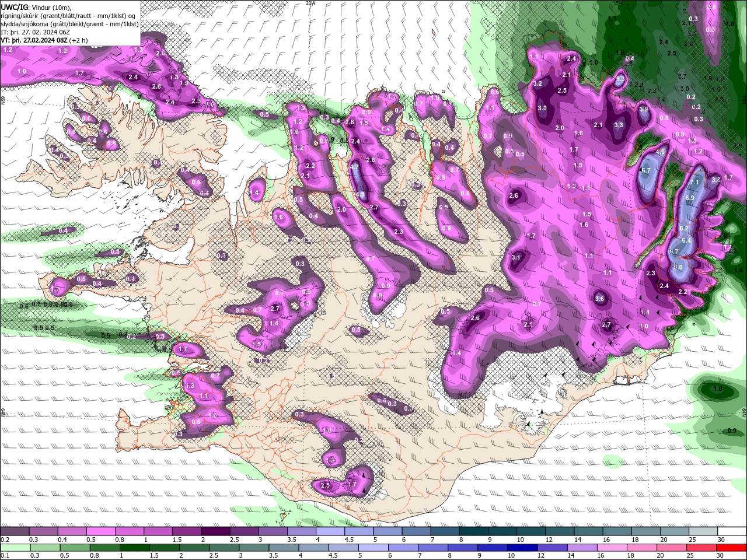Click the VT: þri. 27.02.2024 08Z valid time
The height and width of the screenshot is (560, 747).
34,40
